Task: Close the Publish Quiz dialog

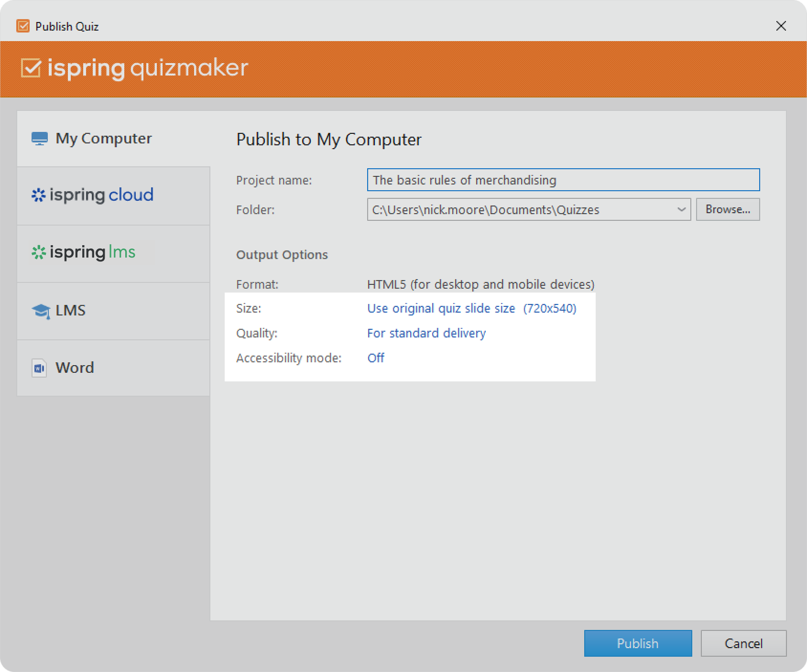Action: point(781,26)
